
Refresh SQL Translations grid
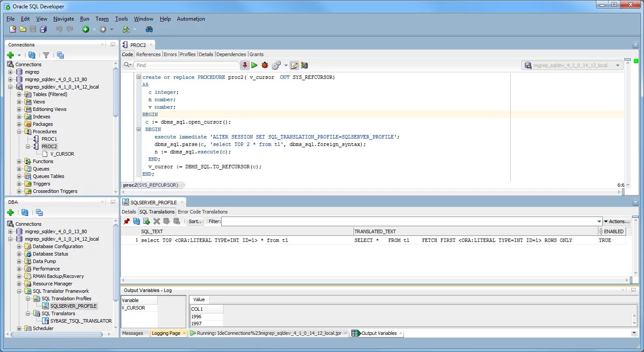137,221
